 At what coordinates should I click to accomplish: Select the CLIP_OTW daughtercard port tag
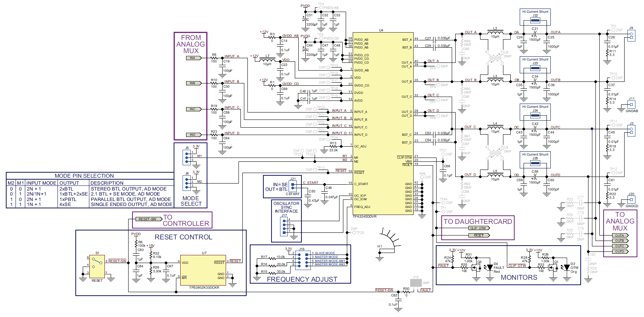click(x=479, y=228)
